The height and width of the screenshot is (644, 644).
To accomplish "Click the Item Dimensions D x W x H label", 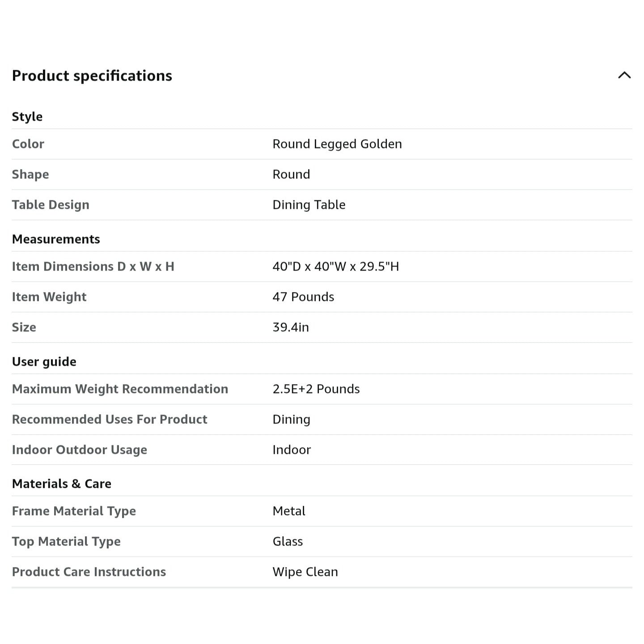I will click(x=93, y=267).
